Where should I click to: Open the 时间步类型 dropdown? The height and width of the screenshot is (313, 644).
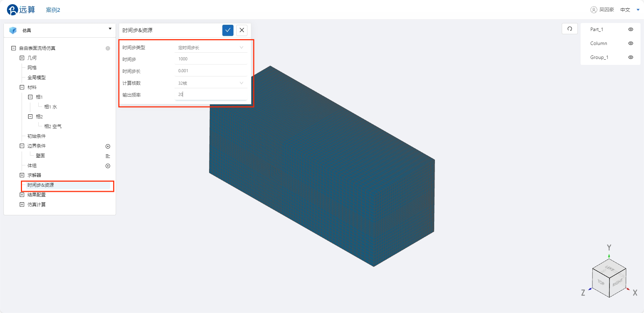click(x=211, y=47)
